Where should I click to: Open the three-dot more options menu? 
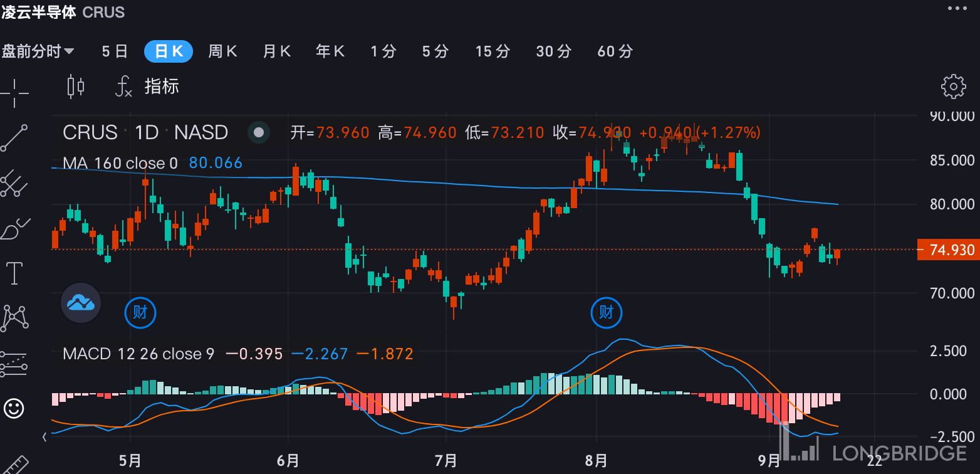pyautogui.click(x=957, y=8)
